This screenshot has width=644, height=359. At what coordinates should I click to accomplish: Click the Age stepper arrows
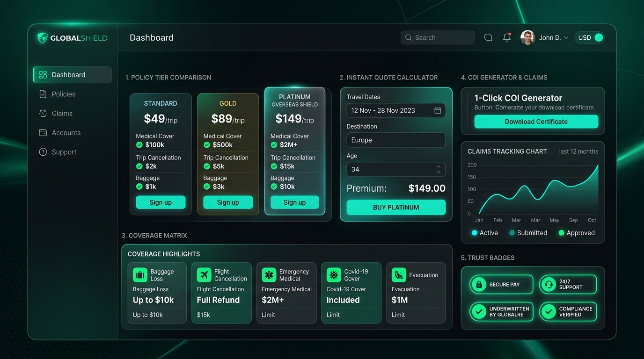coord(439,169)
